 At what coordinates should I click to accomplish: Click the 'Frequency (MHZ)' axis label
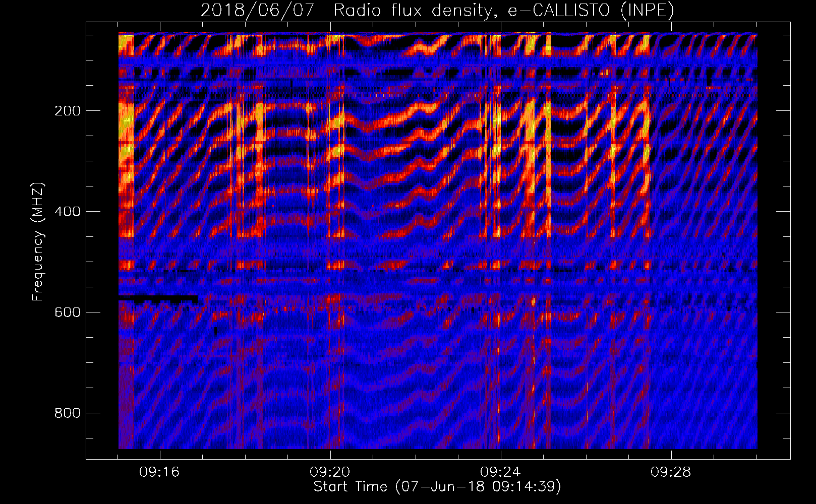38,242
